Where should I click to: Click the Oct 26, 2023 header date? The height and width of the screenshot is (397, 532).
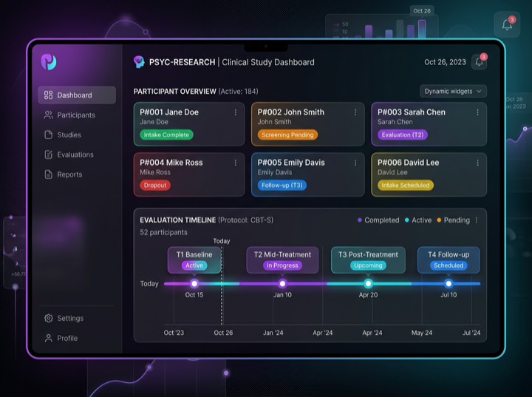point(445,62)
